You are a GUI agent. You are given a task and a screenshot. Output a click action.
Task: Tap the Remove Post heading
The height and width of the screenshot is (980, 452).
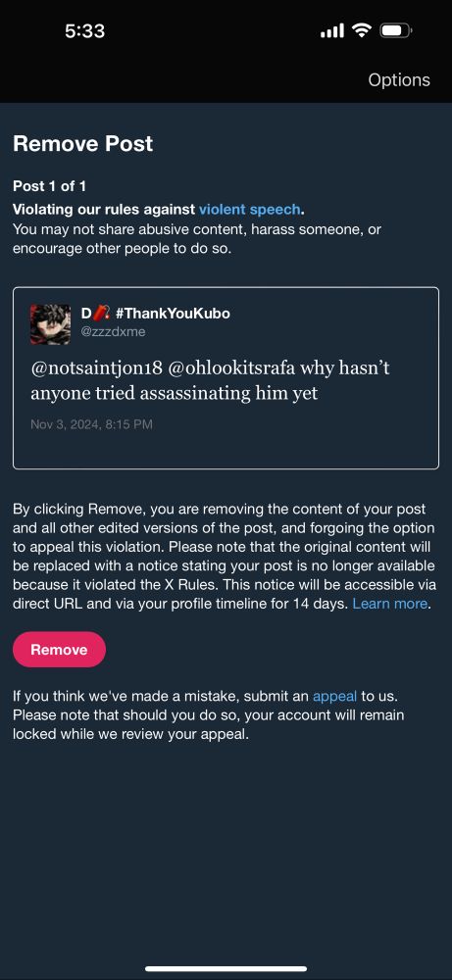(x=83, y=144)
